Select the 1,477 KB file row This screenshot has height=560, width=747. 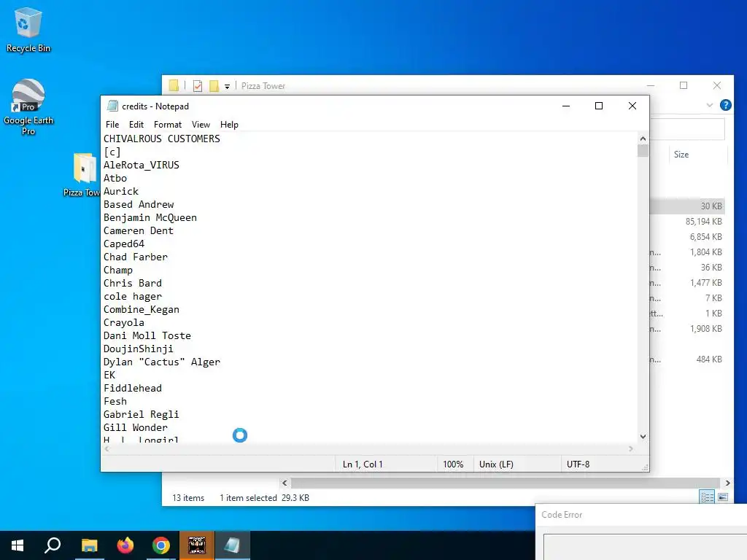click(x=687, y=283)
